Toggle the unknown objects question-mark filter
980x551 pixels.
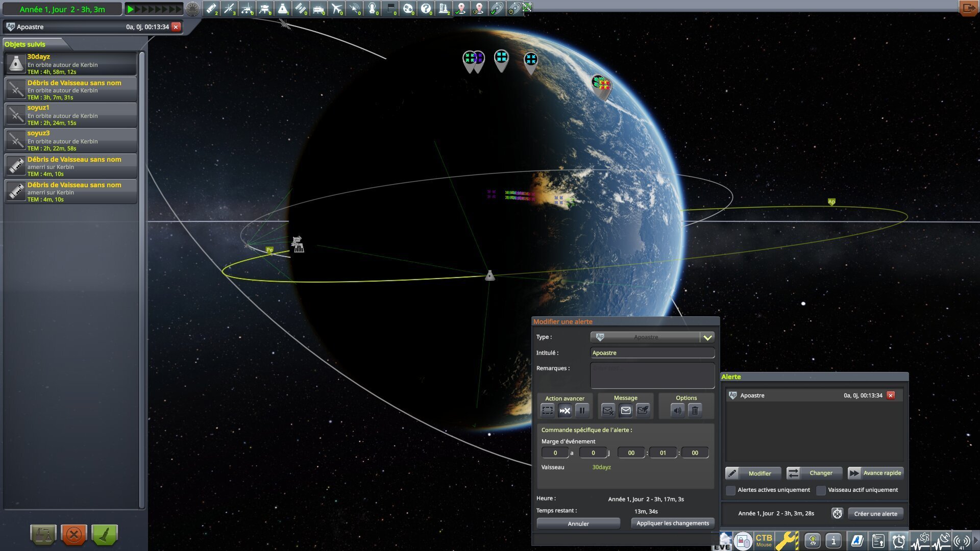point(426,9)
